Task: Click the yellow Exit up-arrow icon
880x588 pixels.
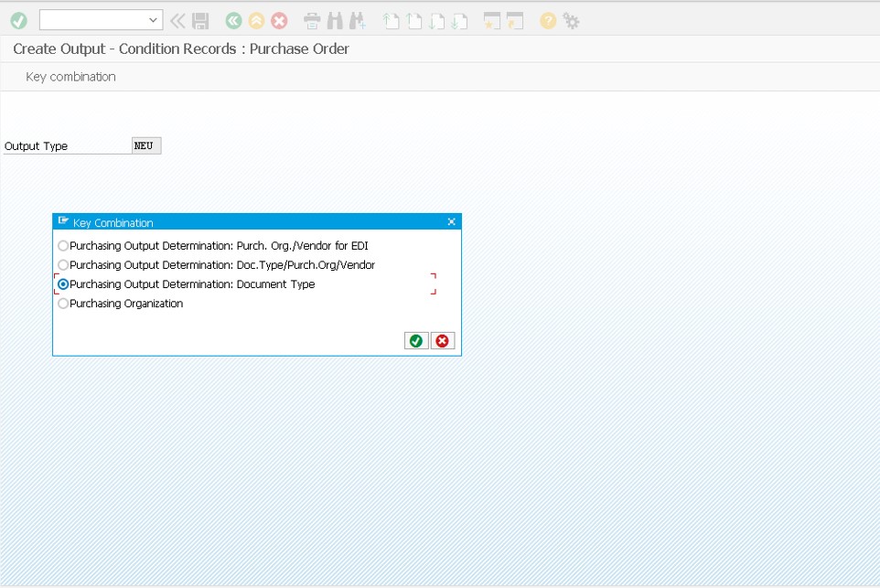Action: [x=256, y=21]
